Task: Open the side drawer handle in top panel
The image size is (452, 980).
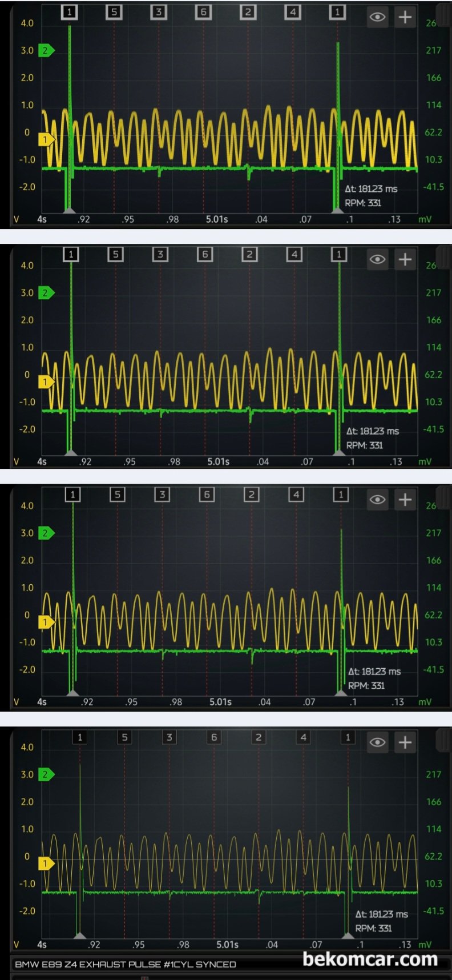Action: tap(443, 14)
